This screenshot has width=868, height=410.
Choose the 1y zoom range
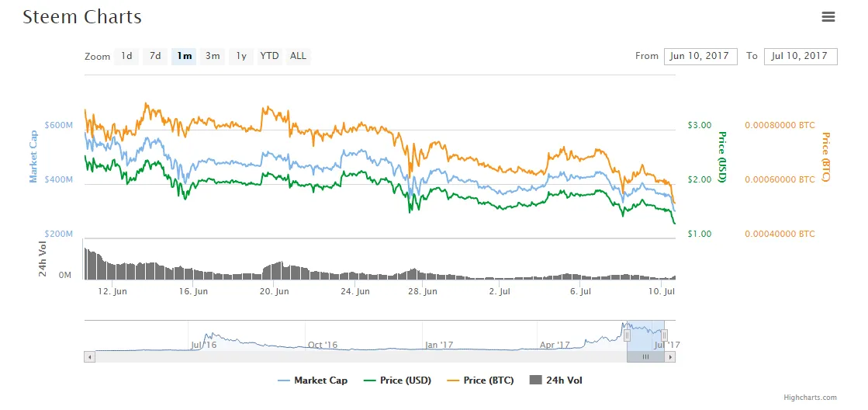(x=240, y=56)
